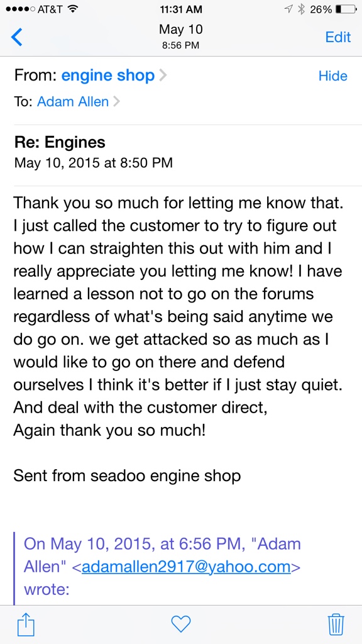362x644 pixels.
Task: Tap the back arrow icon
Action: tap(16, 37)
